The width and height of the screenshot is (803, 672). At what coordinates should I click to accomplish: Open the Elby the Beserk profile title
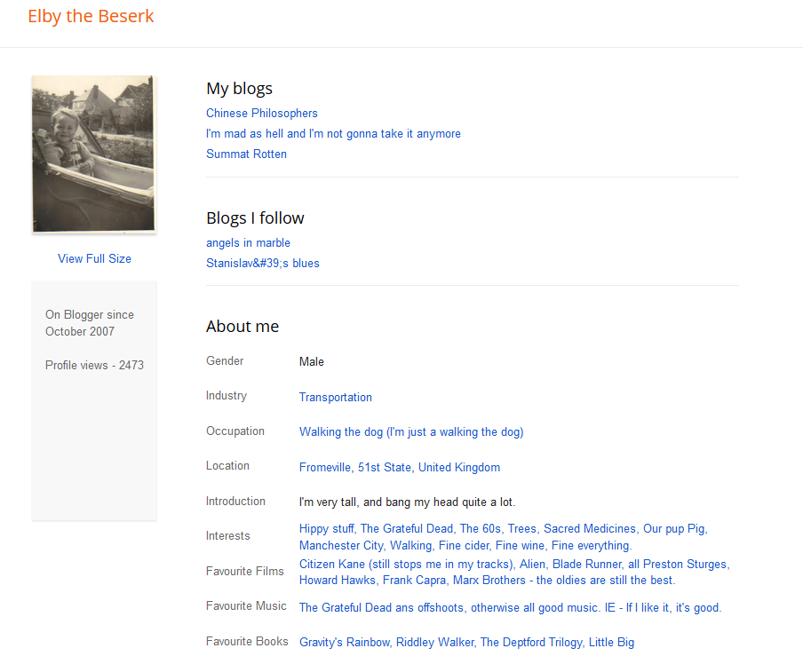pyautogui.click(x=91, y=16)
